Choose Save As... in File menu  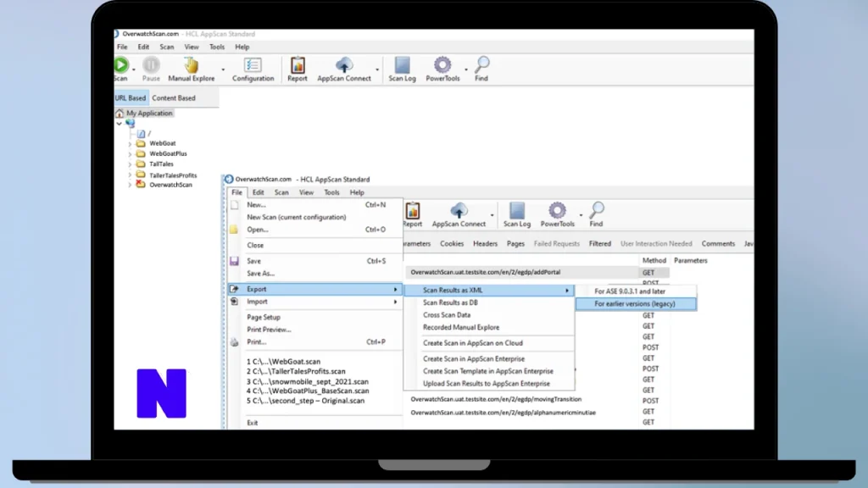coord(260,274)
